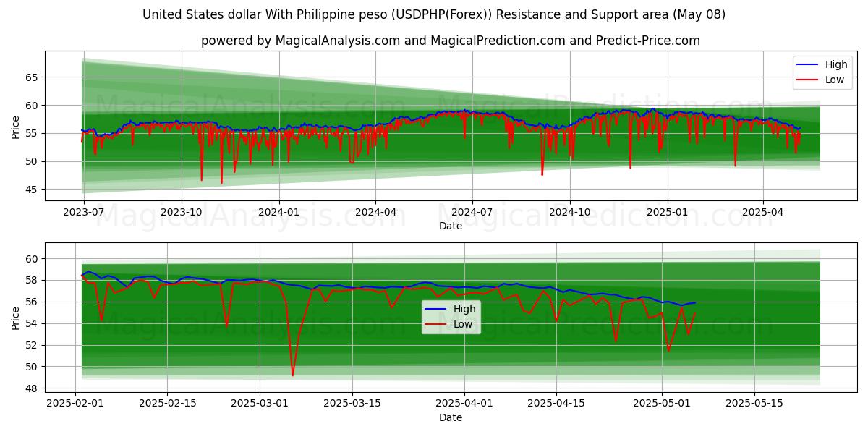
Task: Click the top chart x-axis label '2025-04'
Action: click(762, 213)
